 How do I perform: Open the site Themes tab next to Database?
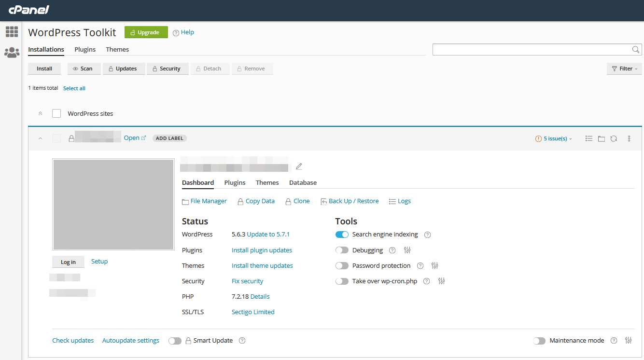tap(267, 182)
